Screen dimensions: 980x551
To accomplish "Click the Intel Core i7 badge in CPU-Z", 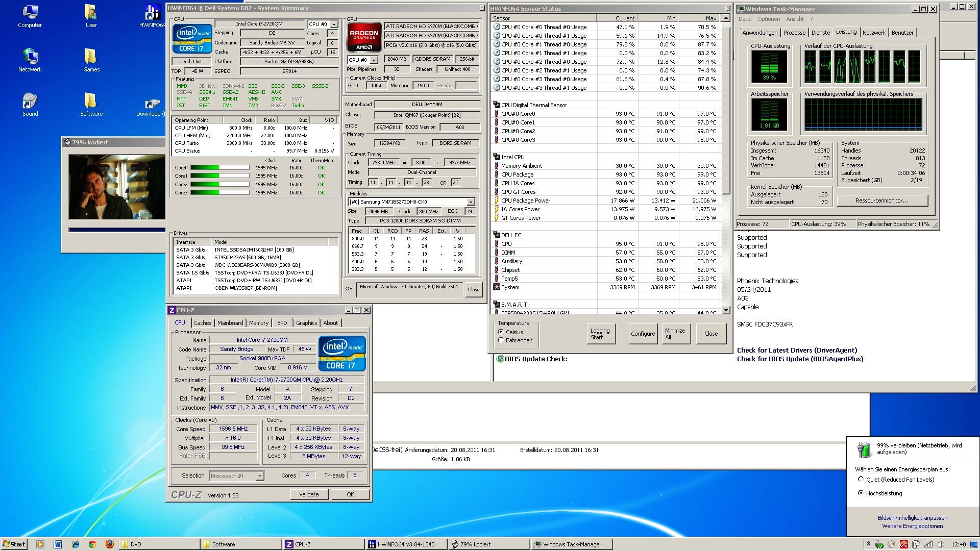I will tap(341, 353).
